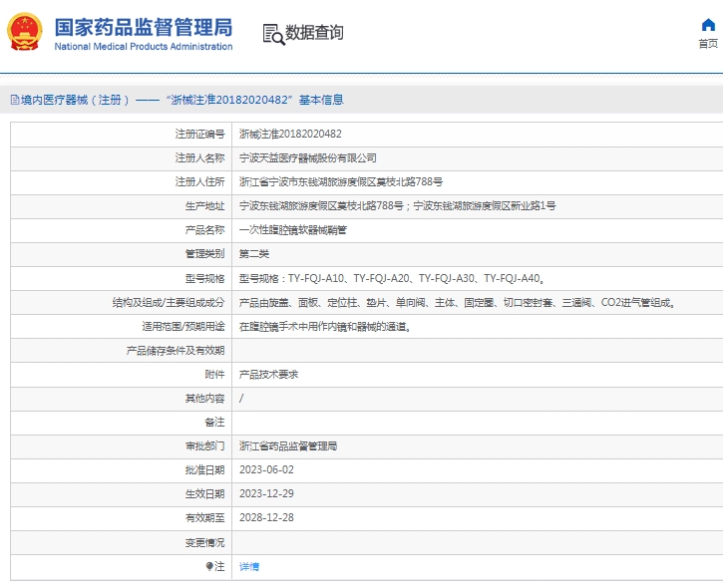
Task: Click the 结构及组成/主要组成成分 label
Action: 169,303
